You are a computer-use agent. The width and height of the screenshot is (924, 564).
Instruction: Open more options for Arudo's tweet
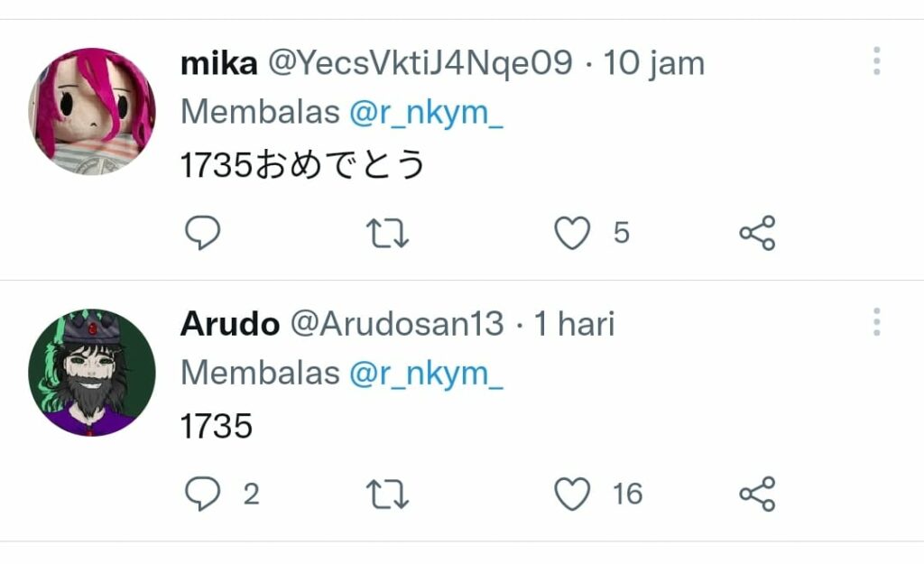[x=877, y=322]
